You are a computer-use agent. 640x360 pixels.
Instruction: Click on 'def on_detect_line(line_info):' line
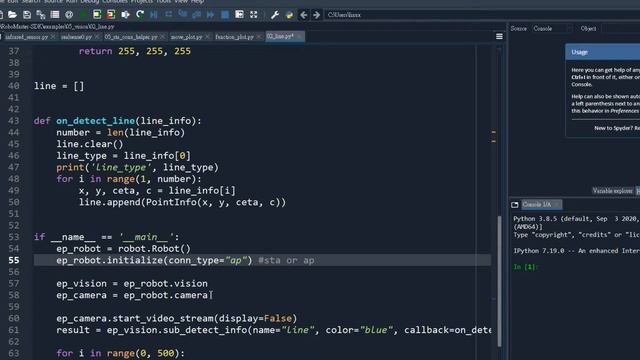(118, 121)
